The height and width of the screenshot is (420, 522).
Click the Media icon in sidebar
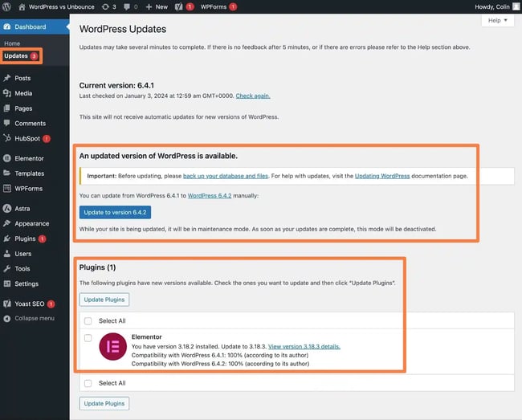7,93
